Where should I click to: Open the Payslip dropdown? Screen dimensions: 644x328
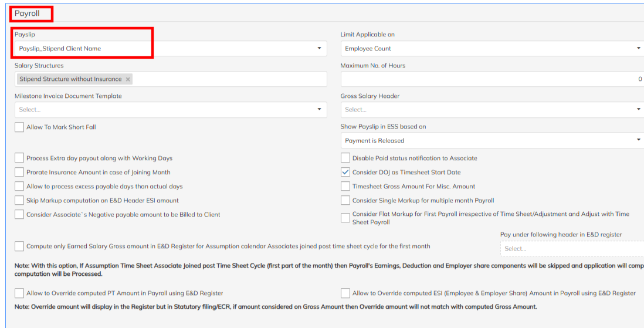coord(170,49)
